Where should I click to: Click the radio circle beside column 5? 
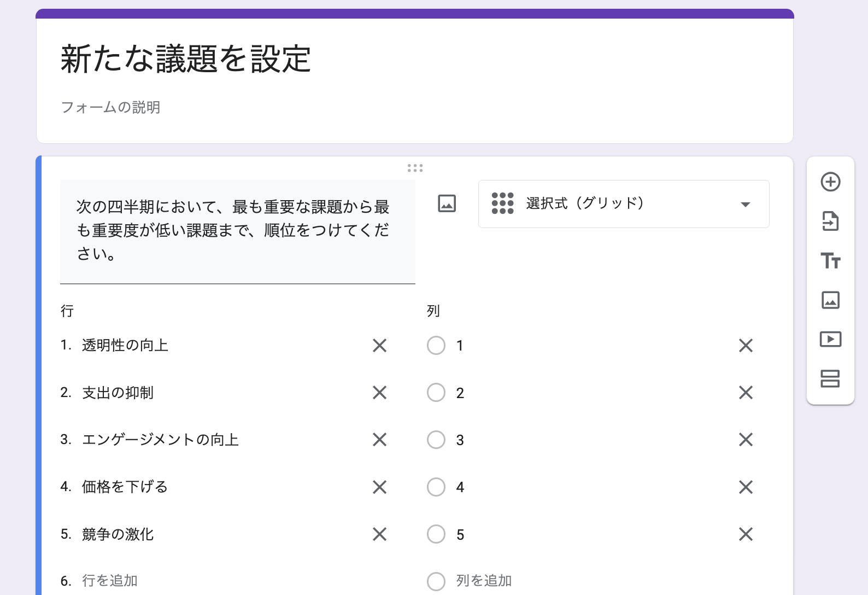(x=436, y=534)
